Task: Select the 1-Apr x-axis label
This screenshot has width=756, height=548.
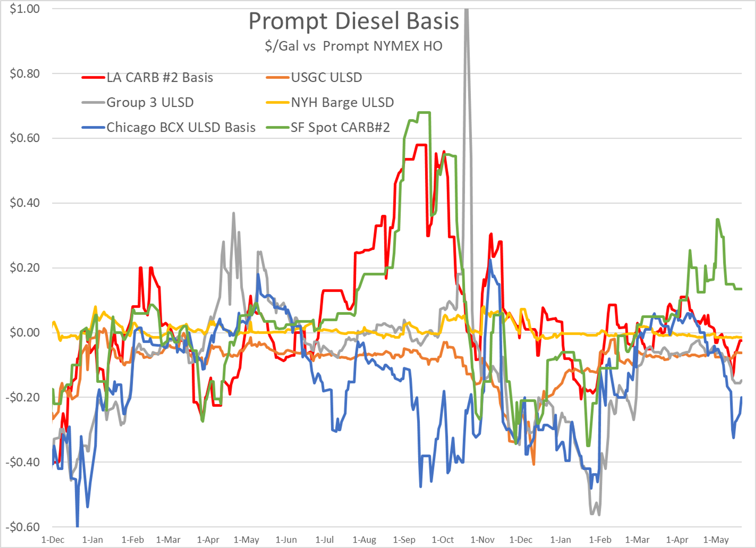Action: pos(208,540)
